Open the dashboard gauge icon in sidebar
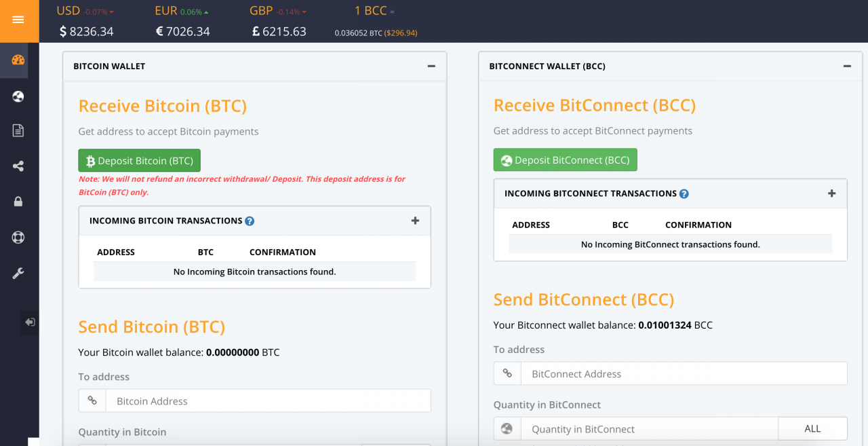This screenshot has width=868, height=446. (x=18, y=60)
